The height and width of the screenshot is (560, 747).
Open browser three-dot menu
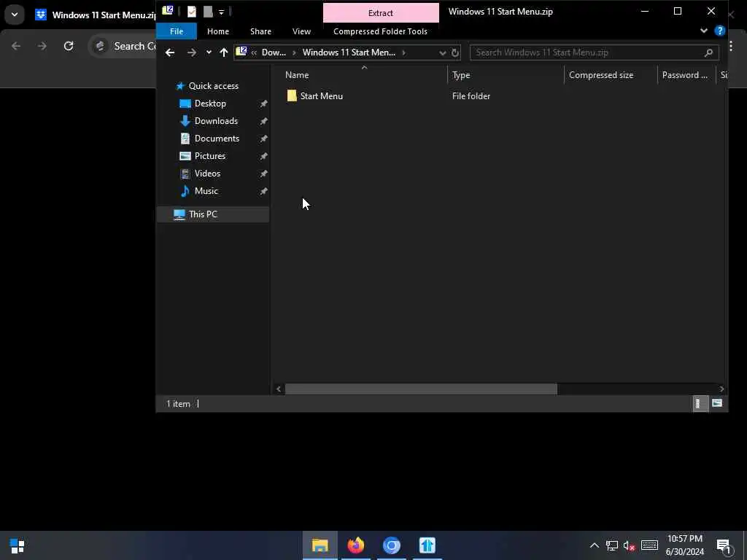click(x=731, y=46)
